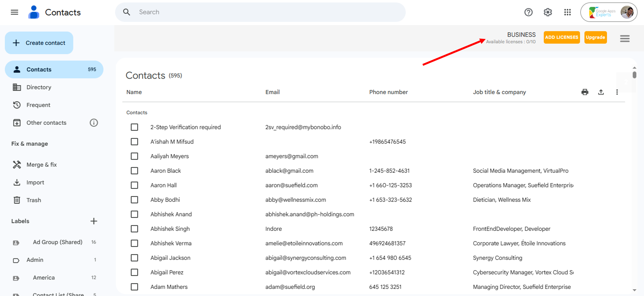Image resolution: width=644 pixels, height=296 pixels.
Task: Check the Abigail Jackson row checkbox
Action: pyautogui.click(x=134, y=258)
